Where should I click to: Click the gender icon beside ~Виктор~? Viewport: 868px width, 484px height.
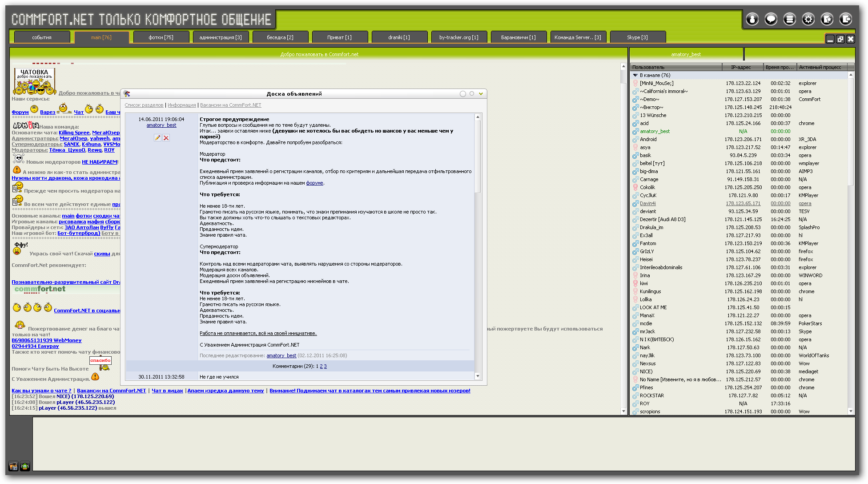coord(635,107)
